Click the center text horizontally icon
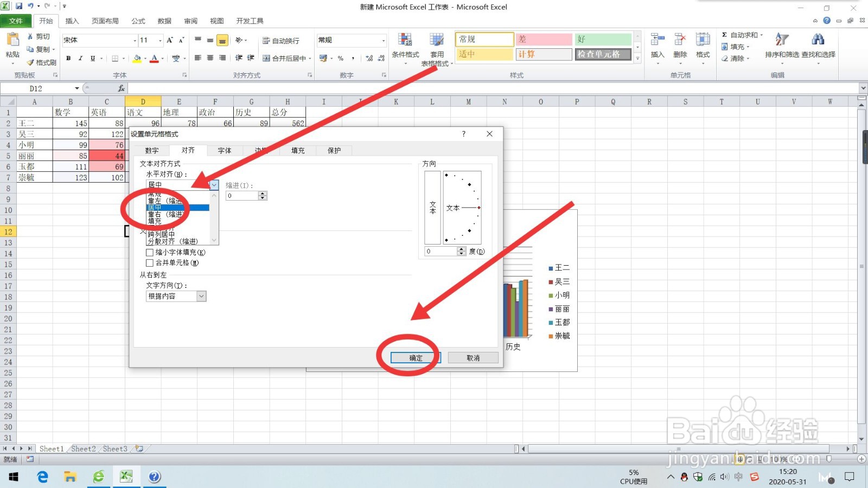The height and width of the screenshot is (488, 868). [x=210, y=58]
